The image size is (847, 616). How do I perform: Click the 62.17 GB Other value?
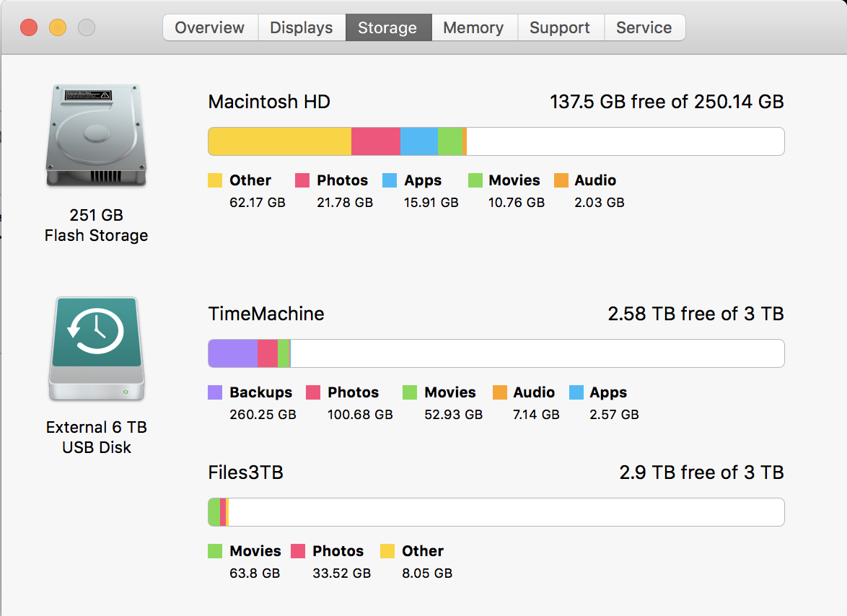click(257, 203)
